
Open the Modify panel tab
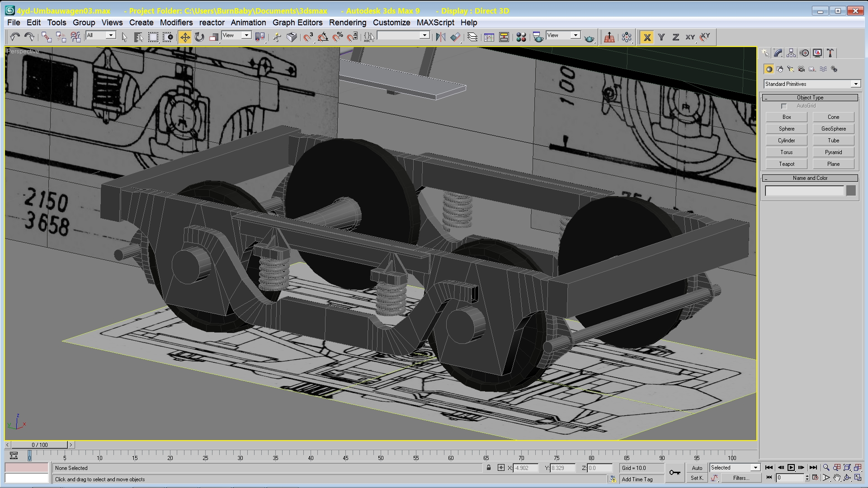(x=778, y=53)
